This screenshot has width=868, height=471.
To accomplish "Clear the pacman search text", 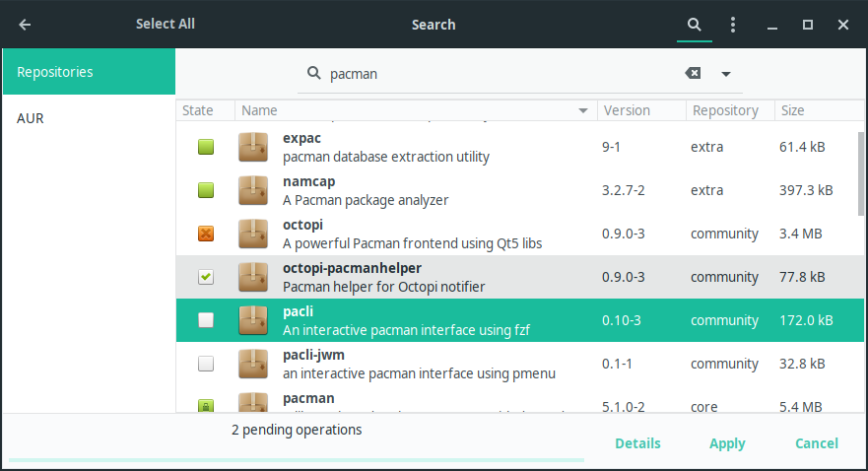I will click(x=693, y=73).
